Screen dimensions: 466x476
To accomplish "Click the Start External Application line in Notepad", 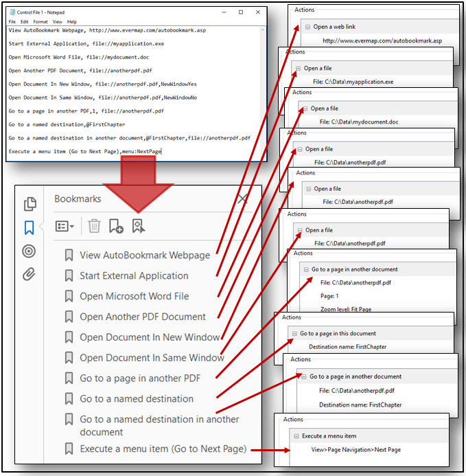I will [86, 44].
